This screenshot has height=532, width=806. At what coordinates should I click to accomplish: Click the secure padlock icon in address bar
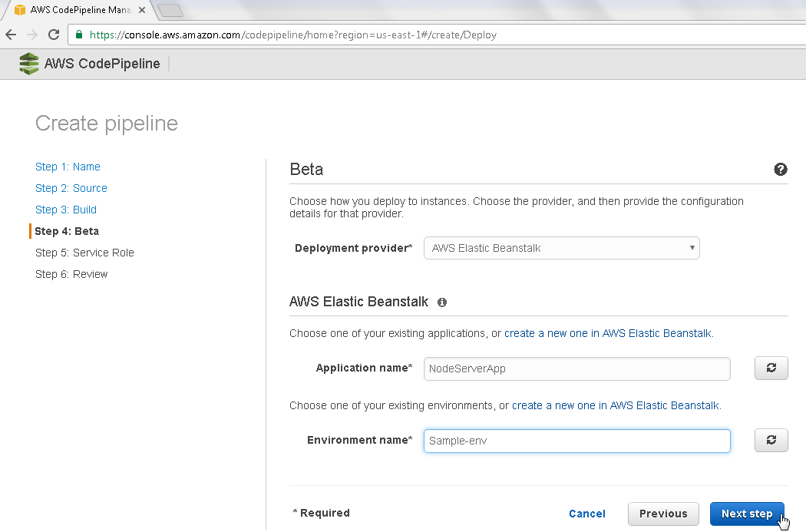78,35
